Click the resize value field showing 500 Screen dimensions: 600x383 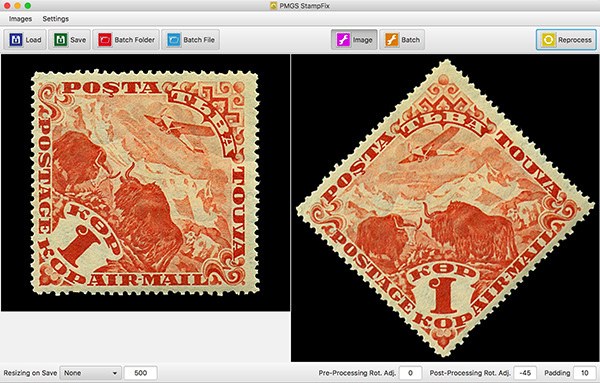click(x=140, y=373)
